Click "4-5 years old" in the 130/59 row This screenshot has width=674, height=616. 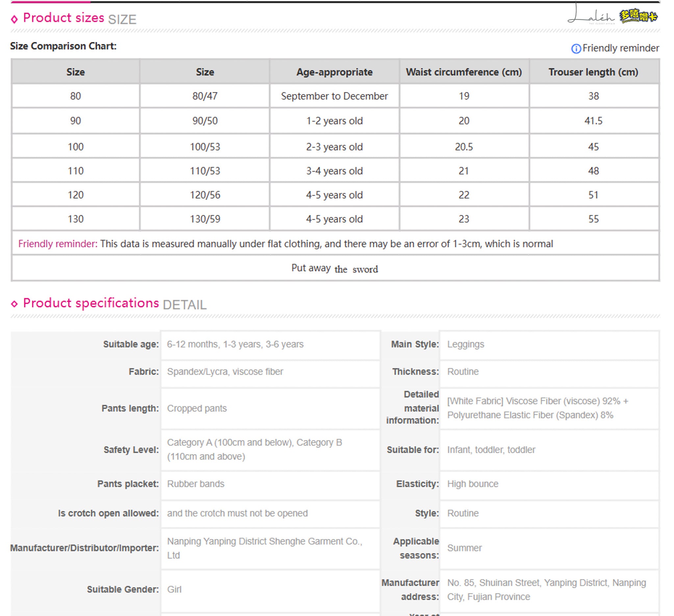[x=334, y=219]
